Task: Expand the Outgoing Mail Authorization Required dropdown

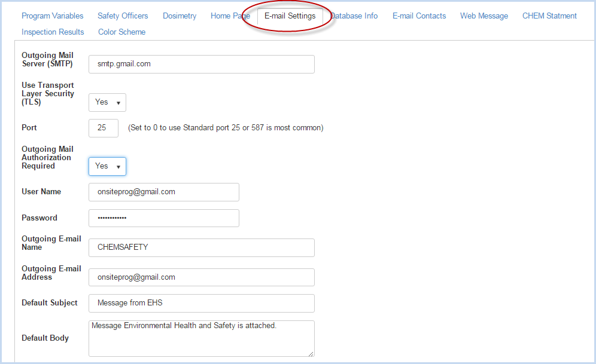Action: point(107,166)
